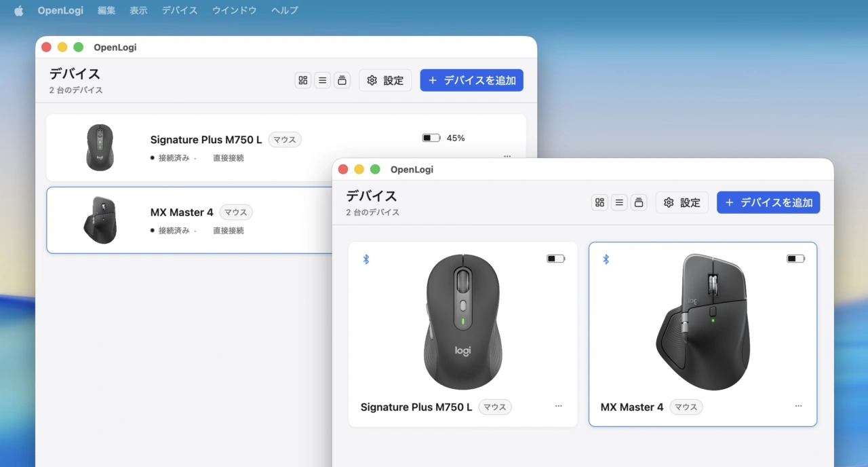Open more options for Signature Plus M750 L card

tap(559, 406)
